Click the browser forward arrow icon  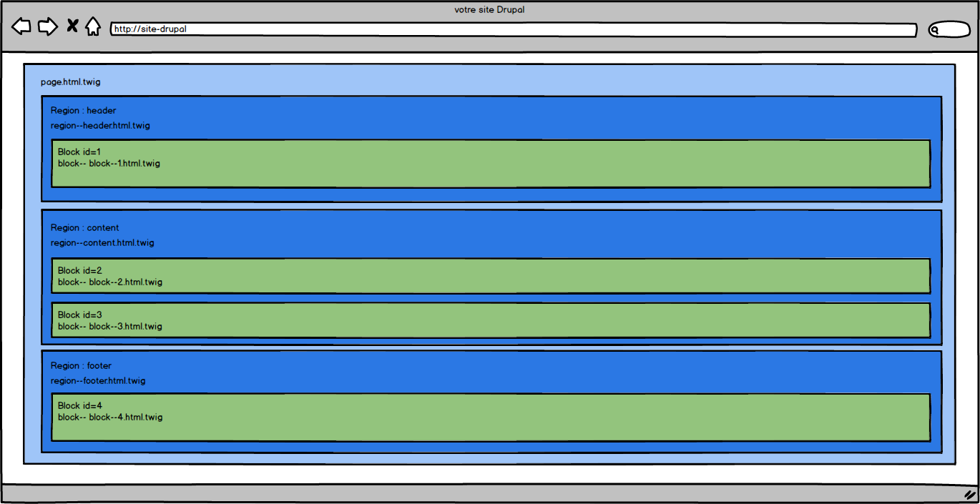pyautogui.click(x=47, y=27)
